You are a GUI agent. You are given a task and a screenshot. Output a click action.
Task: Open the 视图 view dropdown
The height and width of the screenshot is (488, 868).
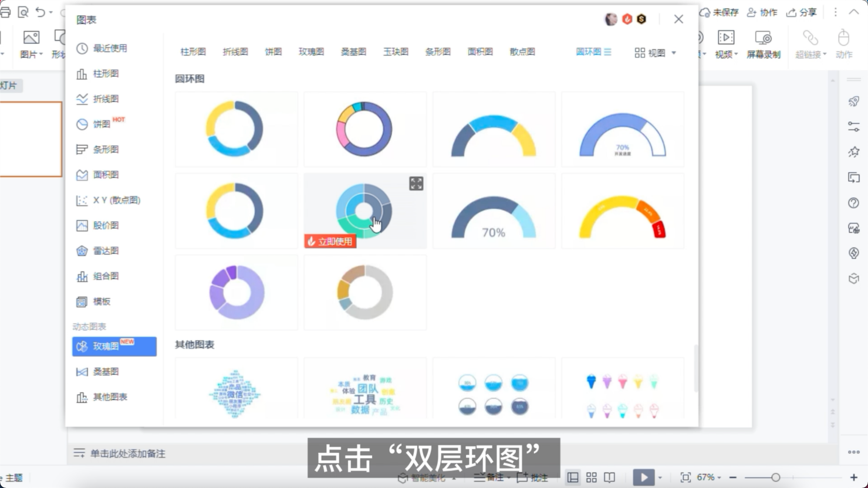(656, 53)
